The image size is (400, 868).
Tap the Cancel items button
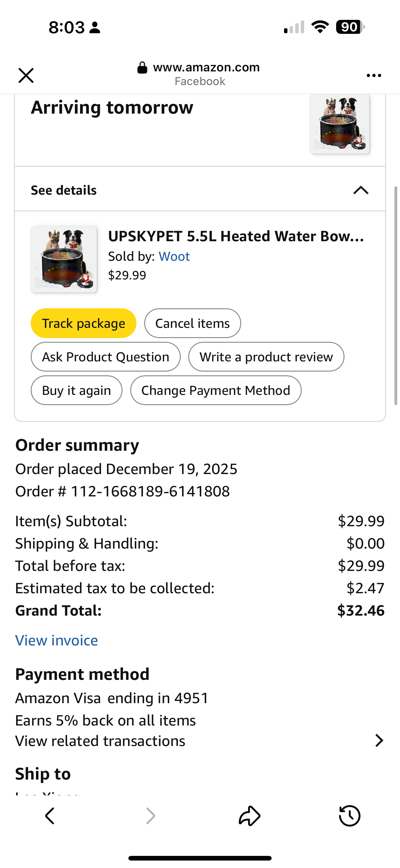tap(193, 323)
